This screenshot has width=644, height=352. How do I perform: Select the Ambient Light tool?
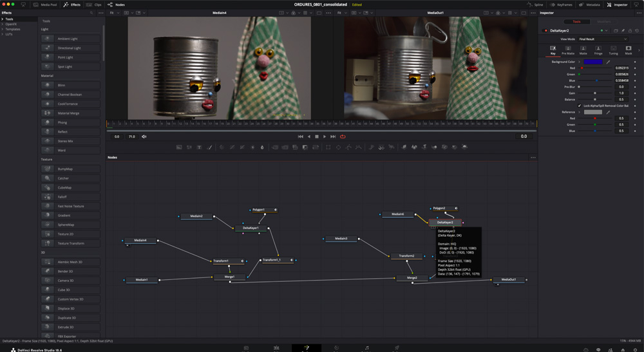click(x=68, y=39)
